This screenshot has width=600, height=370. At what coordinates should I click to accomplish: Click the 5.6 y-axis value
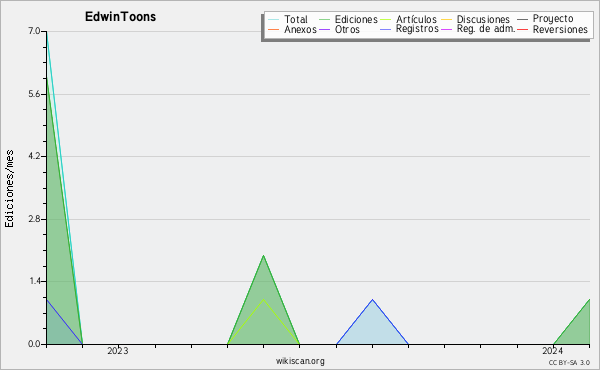click(x=34, y=94)
